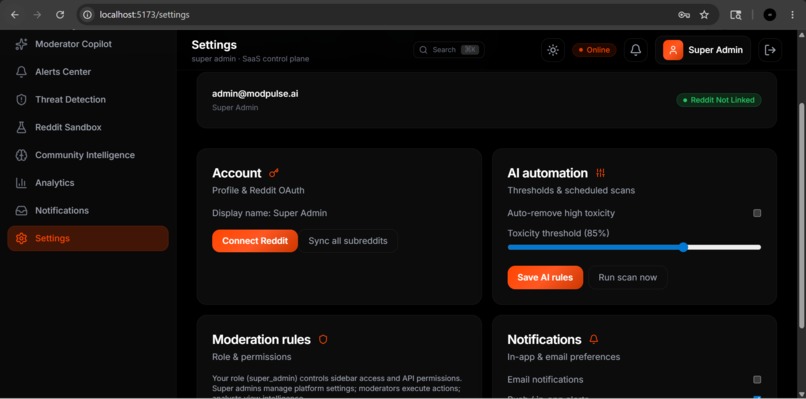Click Sync all subreddits button
Image resolution: width=806 pixels, height=399 pixels.
(x=348, y=241)
